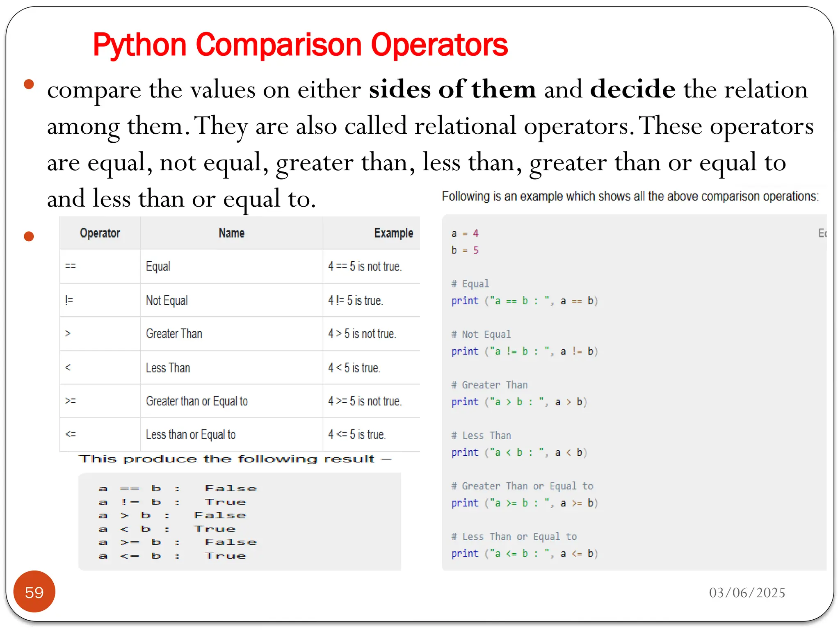Click the "# Not Equal" code comment
The image size is (840, 630).
481,334
